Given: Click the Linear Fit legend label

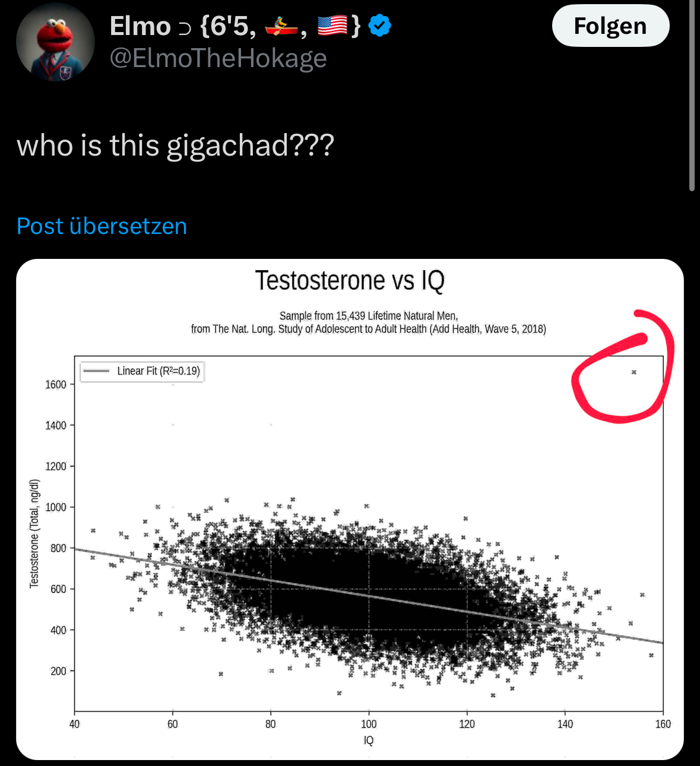Looking at the screenshot, I should coord(158,371).
